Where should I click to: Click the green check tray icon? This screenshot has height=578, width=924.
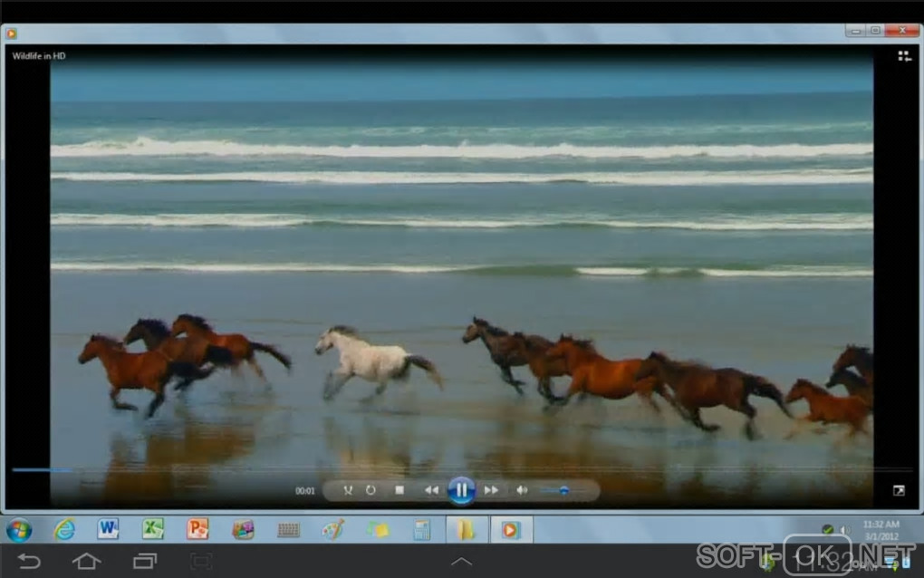(828, 530)
